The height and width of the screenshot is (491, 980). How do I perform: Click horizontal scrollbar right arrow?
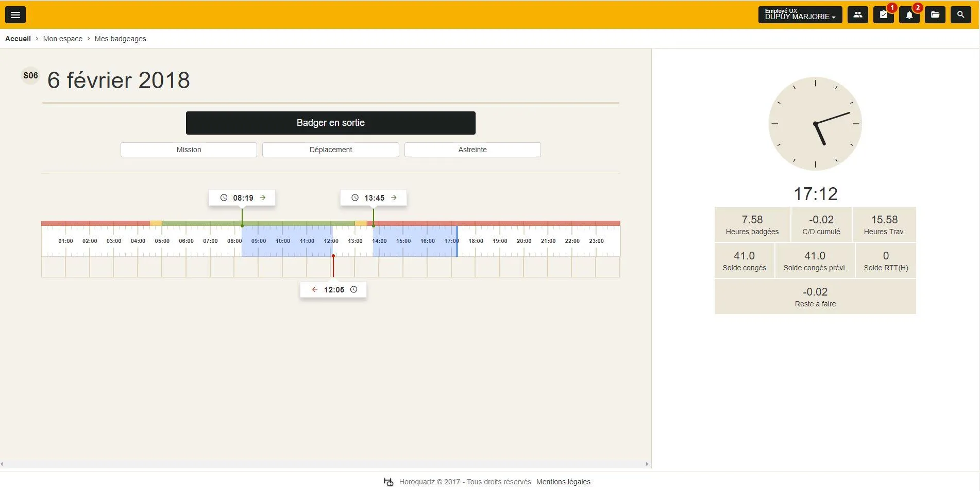click(647, 464)
